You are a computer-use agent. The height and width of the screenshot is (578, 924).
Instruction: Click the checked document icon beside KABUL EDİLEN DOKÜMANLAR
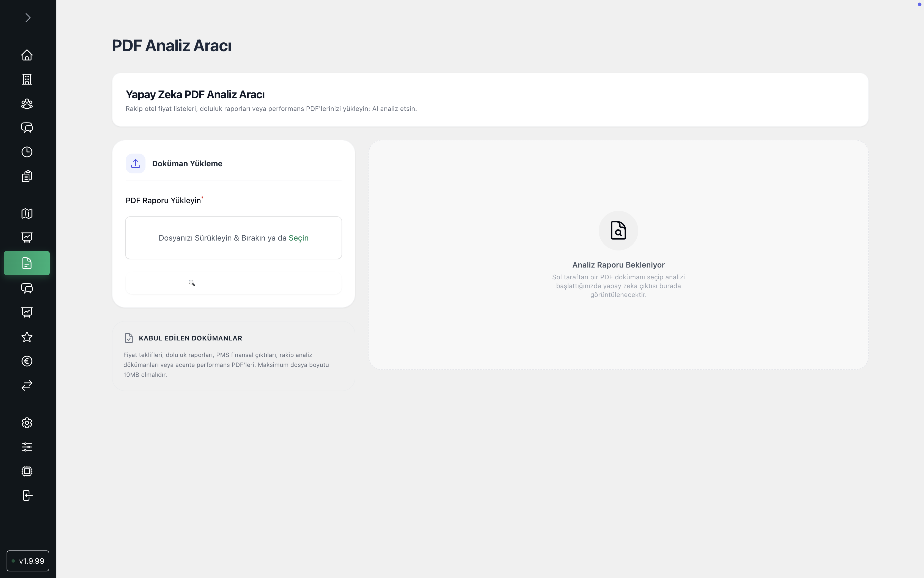pos(129,338)
